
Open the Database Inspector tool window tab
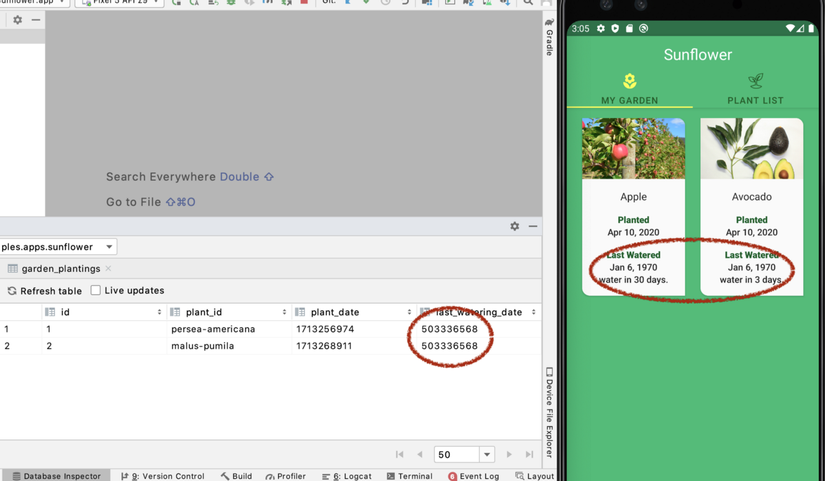point(57,476)
